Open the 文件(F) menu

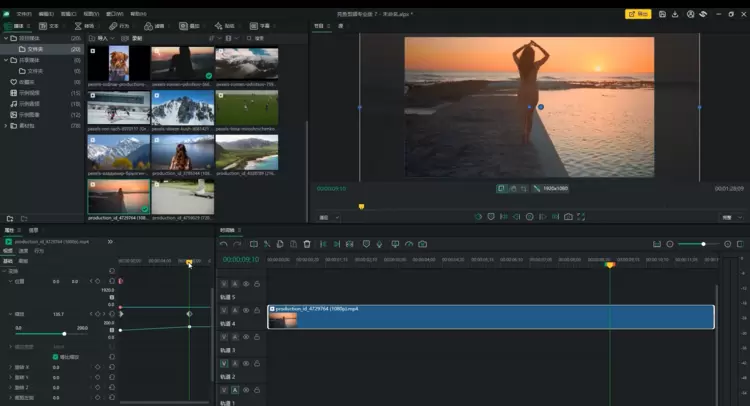coord(22,14)
